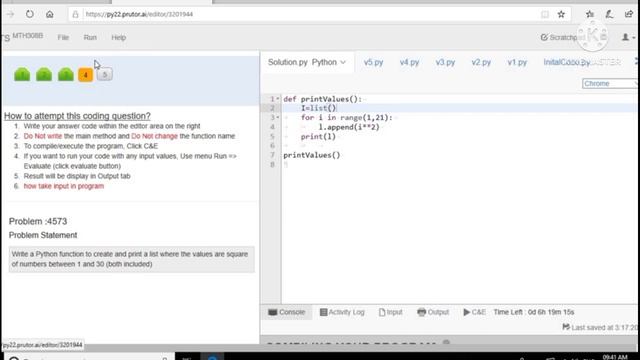Collapse the for loop fold arrow
The height and width of the screenshot is (360, 640).
[278, 118]
